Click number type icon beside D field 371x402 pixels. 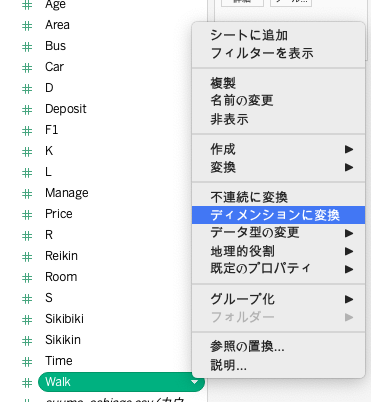tap(27, 89)
